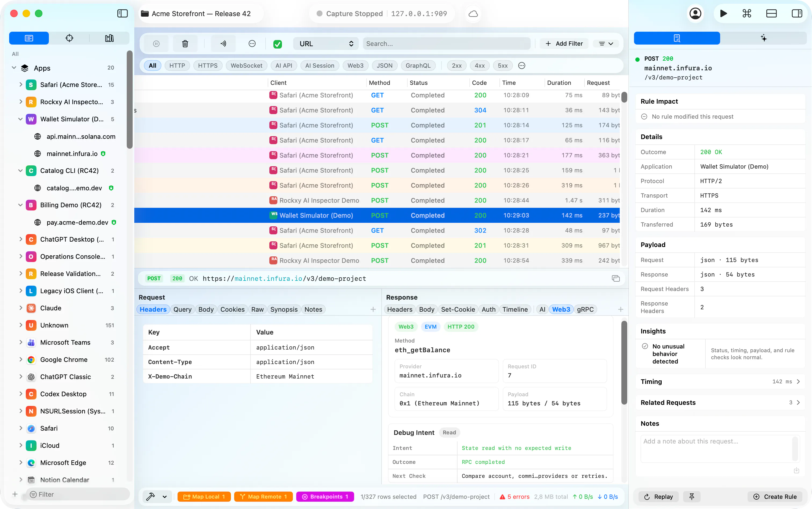Start capture with the play icon

click(x=723, y=13)
